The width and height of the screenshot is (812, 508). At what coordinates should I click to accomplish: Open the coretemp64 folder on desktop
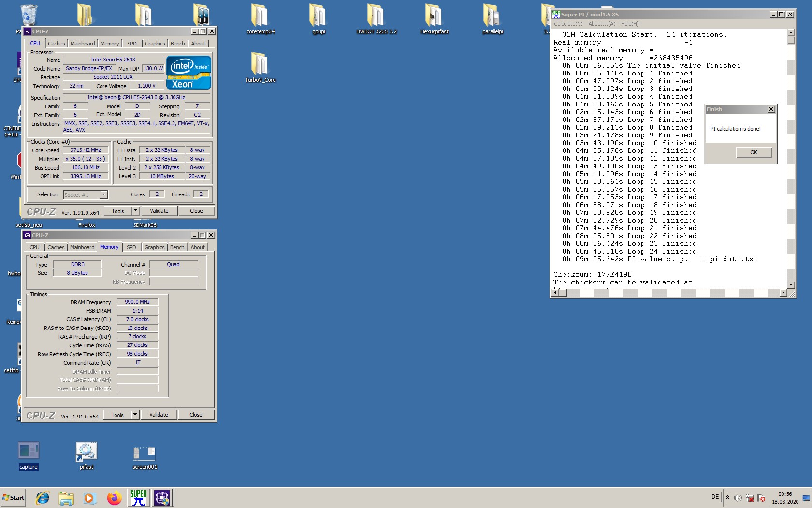point(260,19)
